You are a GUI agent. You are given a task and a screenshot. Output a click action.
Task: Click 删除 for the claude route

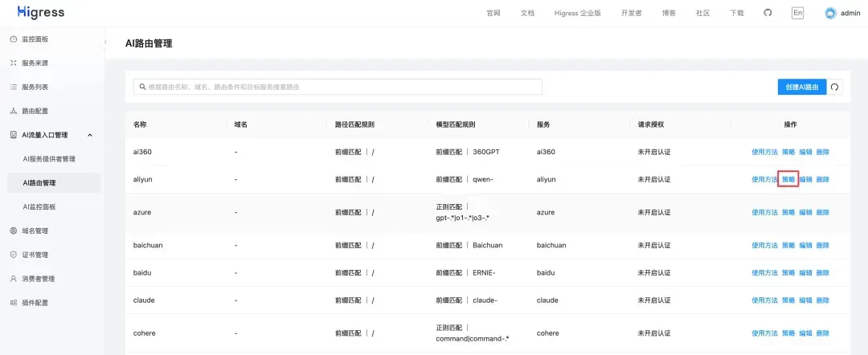point(823,300)
